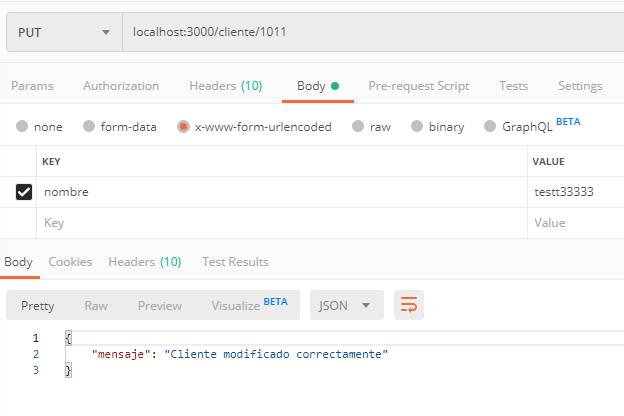Switch to the Tests tab
The image size is (624, 416).
[x=513, y=86]
